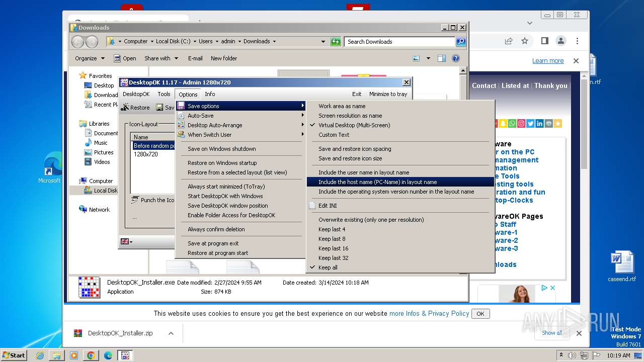Open the Chrome three-dot menu
The image size is (644, 362).
coord(577,41)
